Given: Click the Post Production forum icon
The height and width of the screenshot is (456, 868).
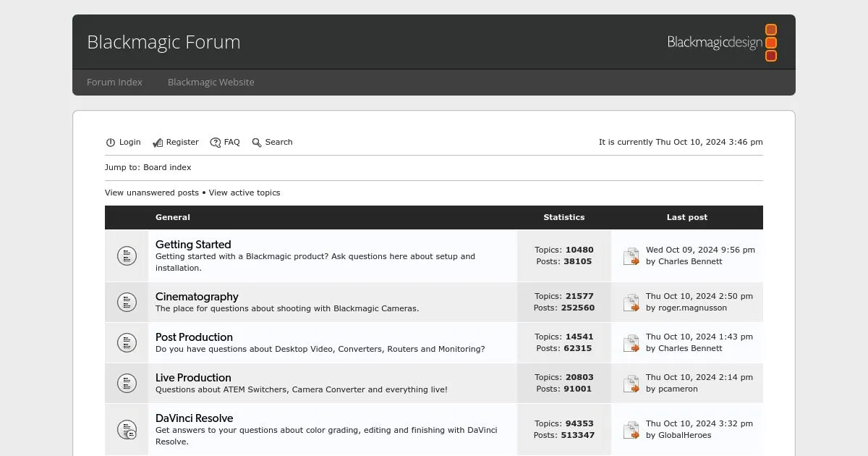Looking at the screenshot, I should (x=127, y=342).
